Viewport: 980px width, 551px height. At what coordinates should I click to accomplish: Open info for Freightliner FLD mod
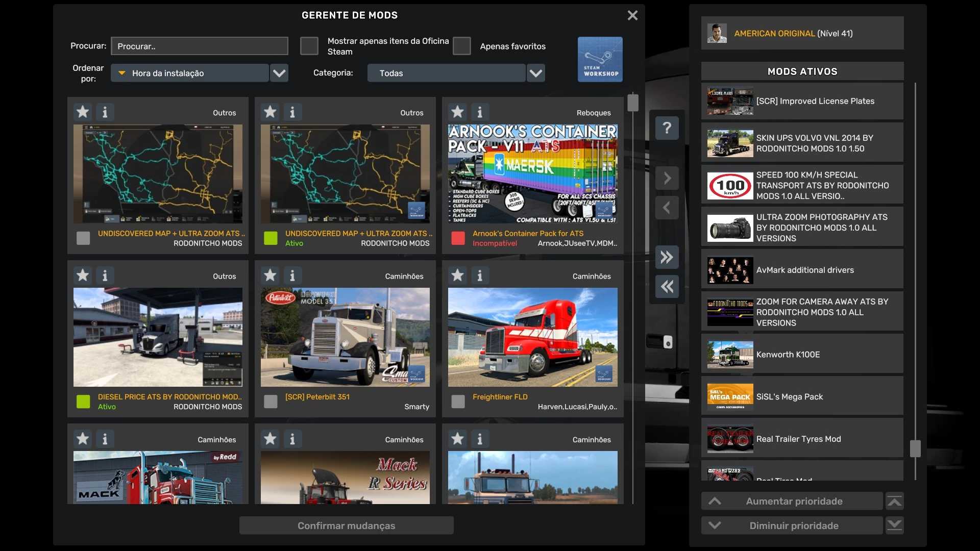(479, 275)
